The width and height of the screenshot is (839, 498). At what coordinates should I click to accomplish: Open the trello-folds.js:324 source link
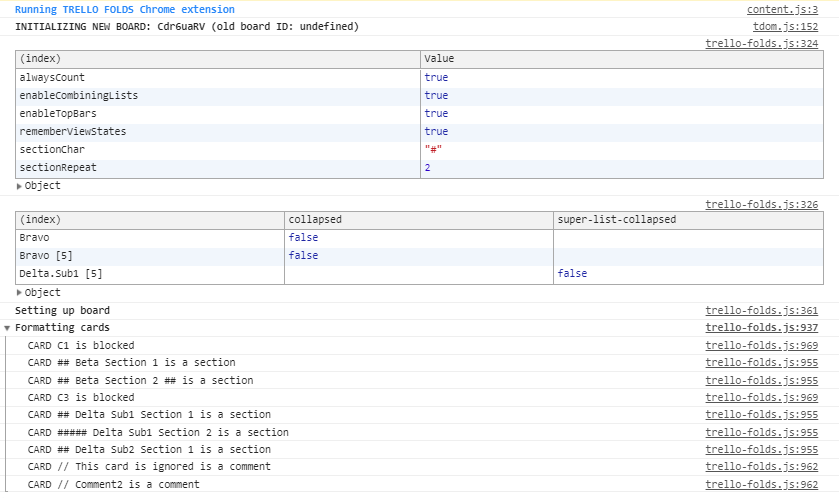(761, 43)
